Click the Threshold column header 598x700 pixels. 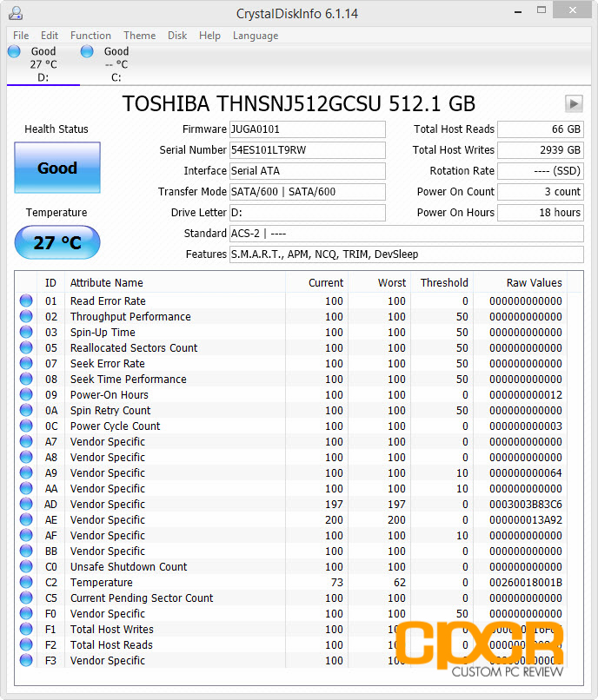(x=442, y=282)
